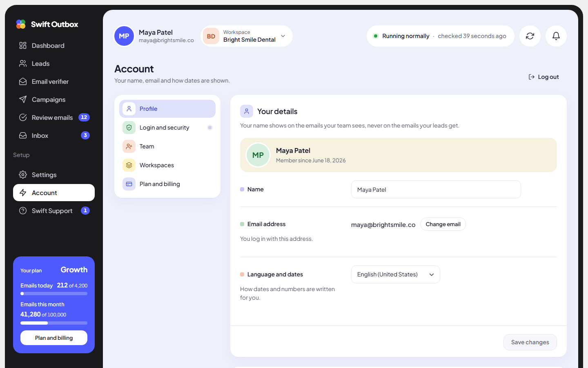Click the checked 39 seconds ago text
The image size is (588, 368).
(x=472, y=36)
